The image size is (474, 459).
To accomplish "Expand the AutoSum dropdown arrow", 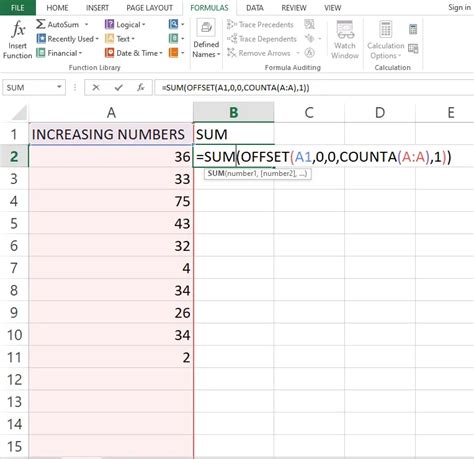I will 86,24.
